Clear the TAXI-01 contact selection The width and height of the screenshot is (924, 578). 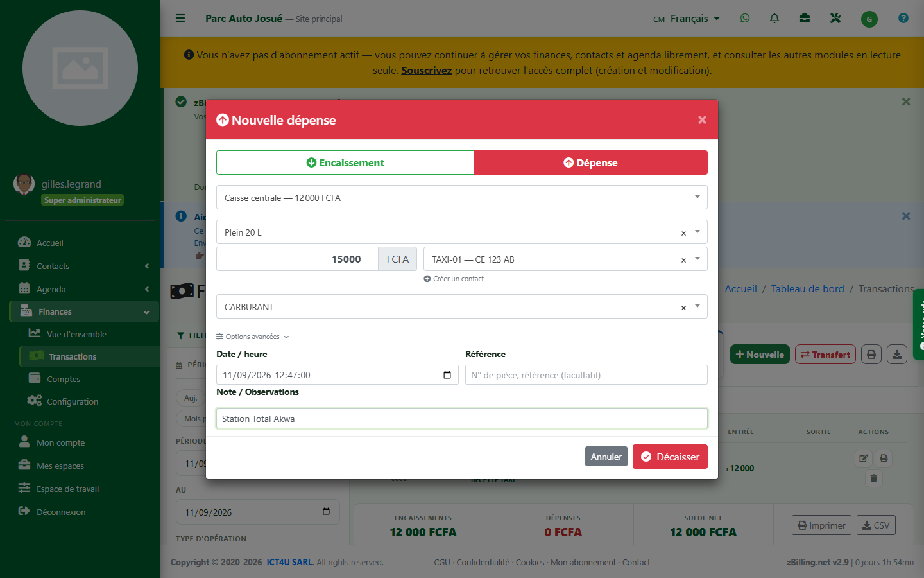click(683, 260)
